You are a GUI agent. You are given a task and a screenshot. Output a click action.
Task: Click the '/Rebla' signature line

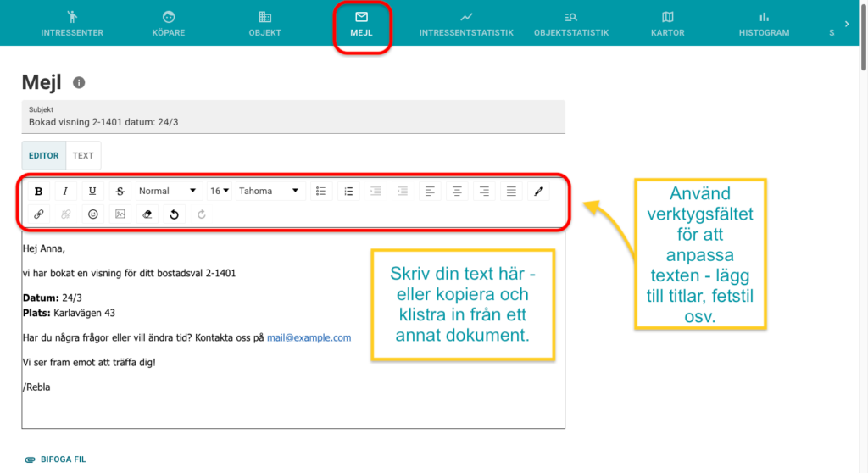(x=36, y=387)
